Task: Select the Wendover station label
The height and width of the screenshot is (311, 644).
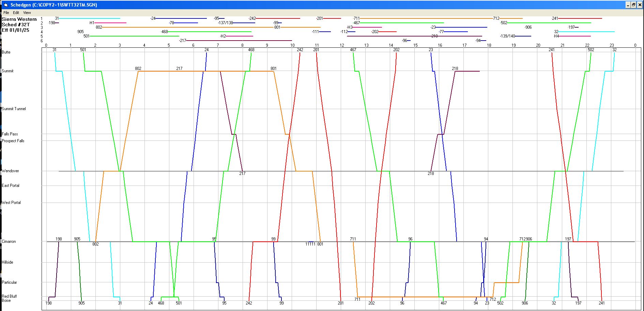Action: click(10, 171)
